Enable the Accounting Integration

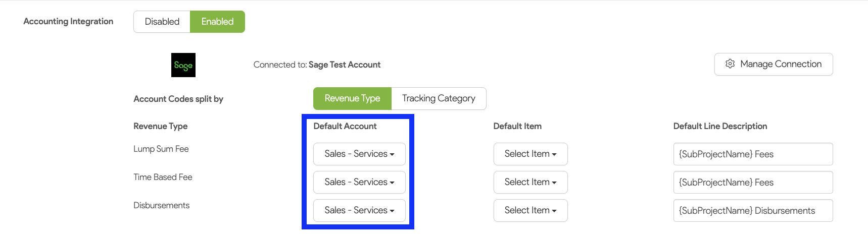(x=217, y=22)
